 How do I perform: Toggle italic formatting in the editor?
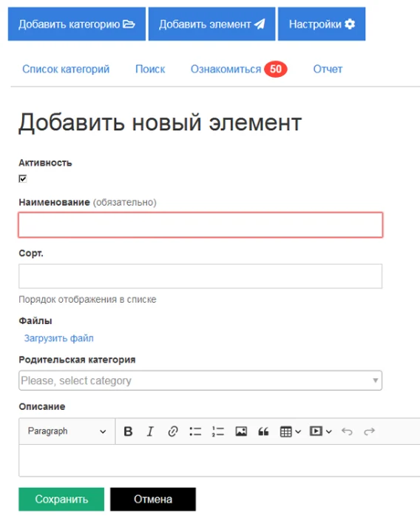[x=150, y=431]
